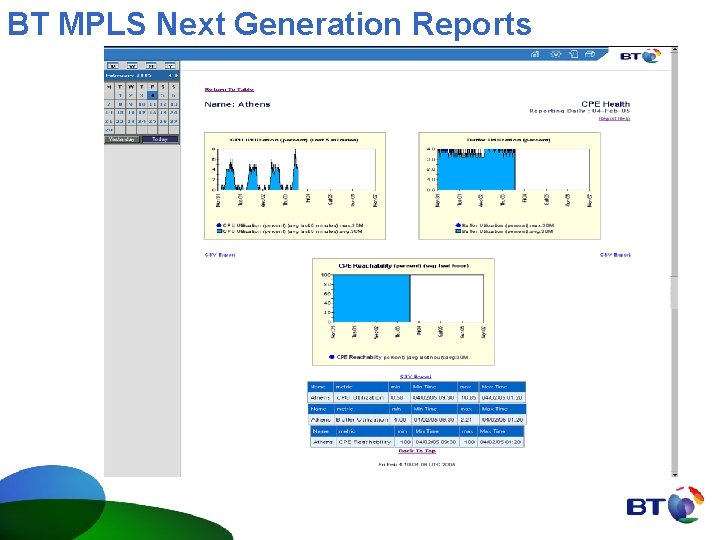Select the D daily period button above calendar
720x540 pixels.
click(x=113, y=66)
